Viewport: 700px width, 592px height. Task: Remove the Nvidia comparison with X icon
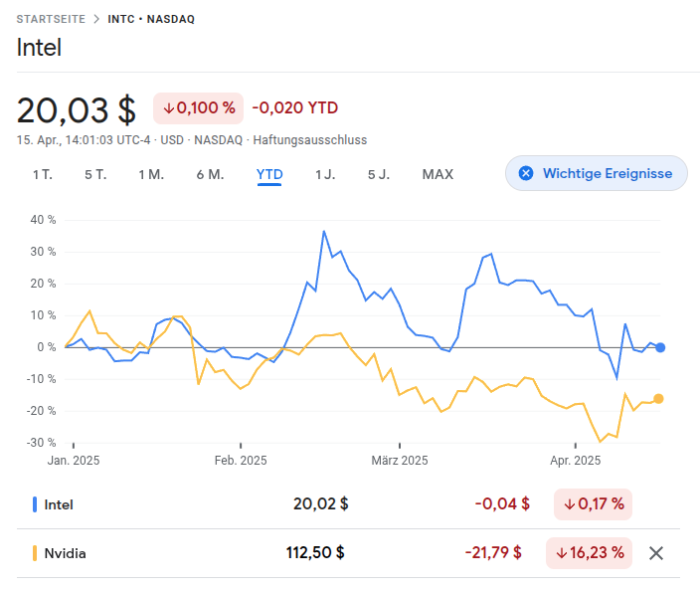coord(656,553)
